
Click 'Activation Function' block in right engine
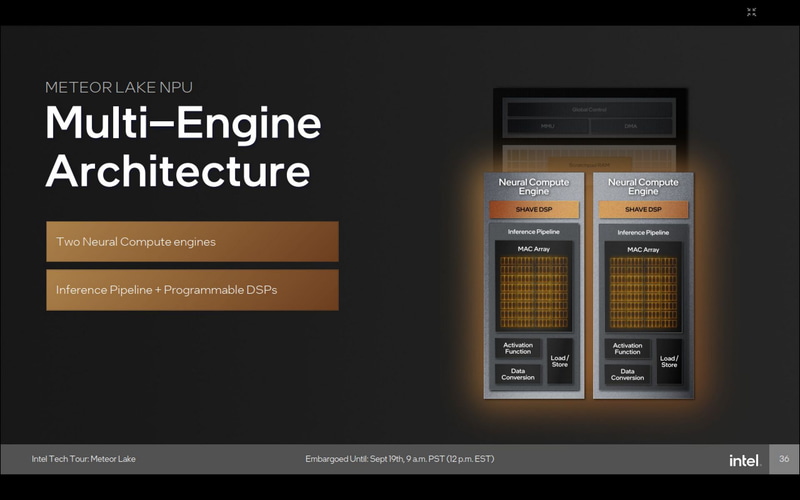[628, 349]
